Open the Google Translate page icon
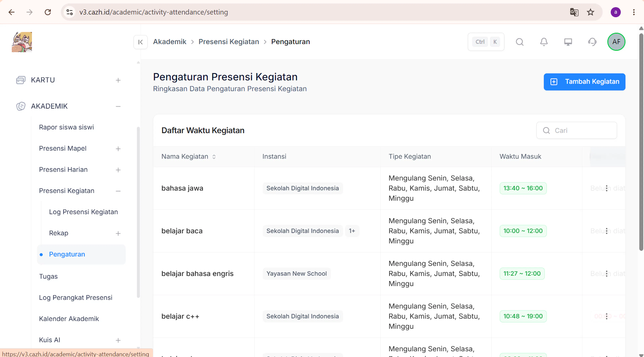Image resolution: width=644 pixels, height=357 pixels. (574, 12)
